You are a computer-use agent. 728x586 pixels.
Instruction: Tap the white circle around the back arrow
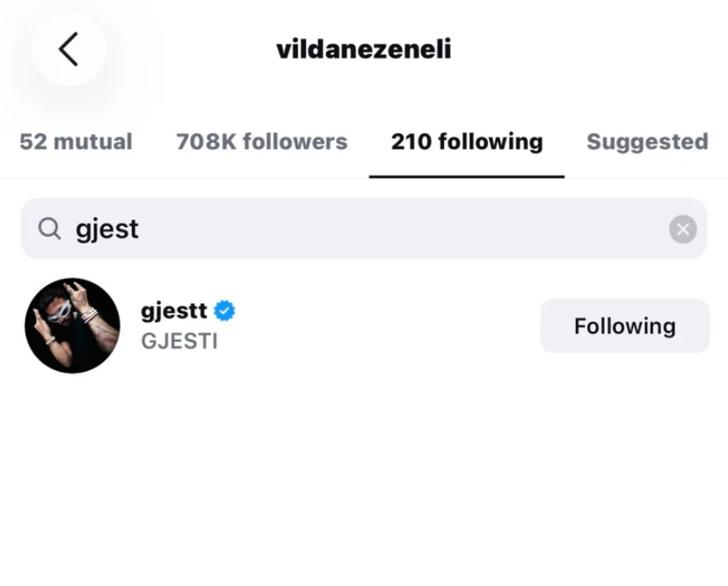coord(69,49)
